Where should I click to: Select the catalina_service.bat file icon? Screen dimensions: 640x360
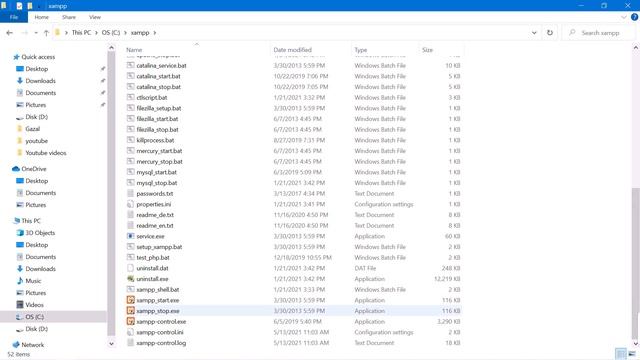click(x=131, y=65)
